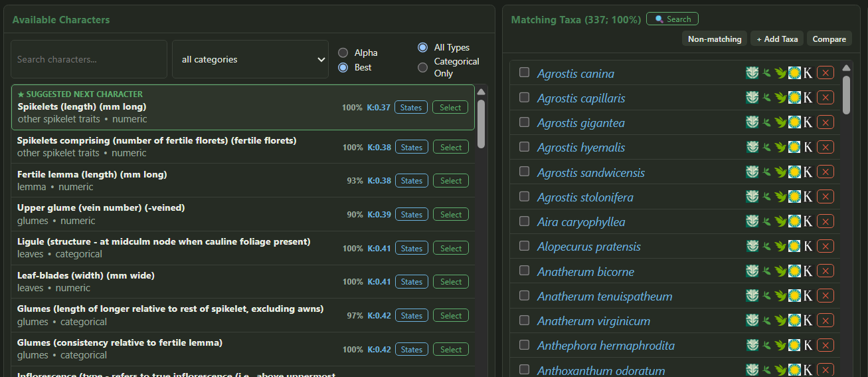Screen dimensions: 868x377
Task: Click the K icon for Anatherum tenuispatheum
Action: click(x=808, y=296)
